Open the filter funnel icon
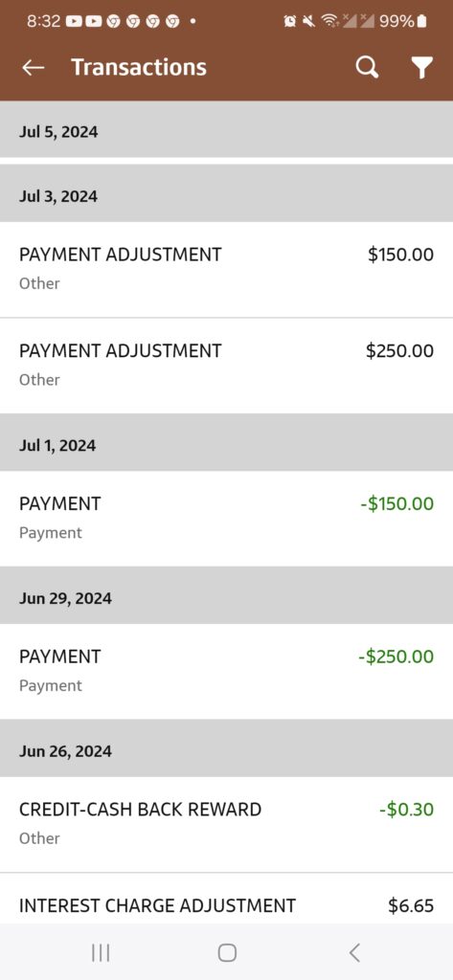 422,68
